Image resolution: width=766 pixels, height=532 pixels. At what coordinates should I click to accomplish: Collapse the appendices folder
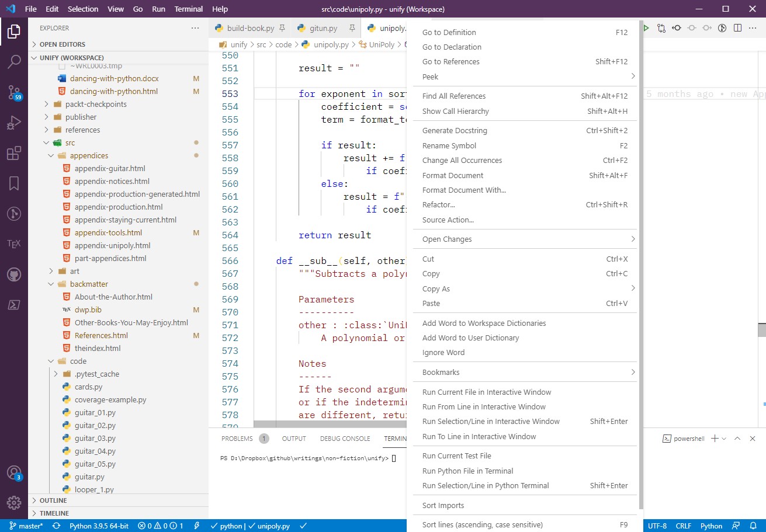coord(89,155)
